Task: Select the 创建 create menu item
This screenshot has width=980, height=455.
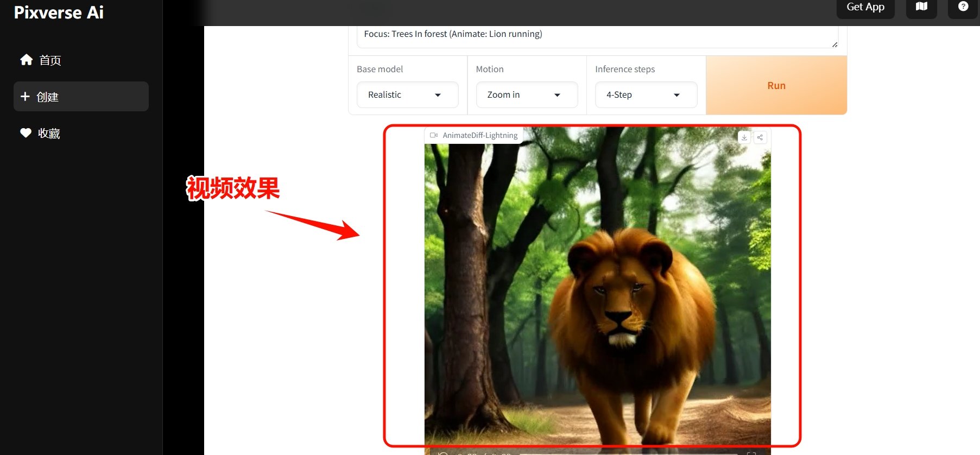Action: (81, 97)
